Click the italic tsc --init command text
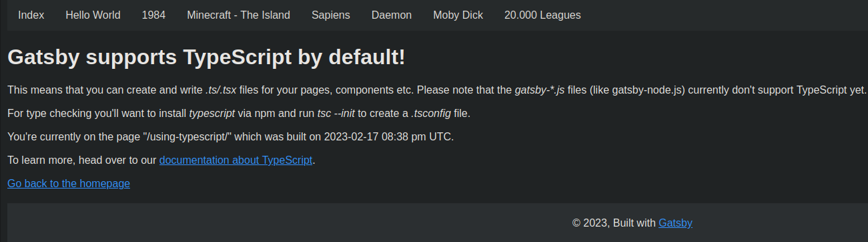Image resolution: width=868 pixels, height=242 pixels. [336, 114]
